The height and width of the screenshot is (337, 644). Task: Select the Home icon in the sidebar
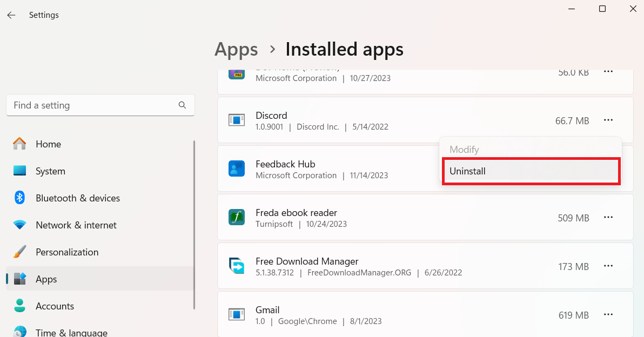[19, 144]
